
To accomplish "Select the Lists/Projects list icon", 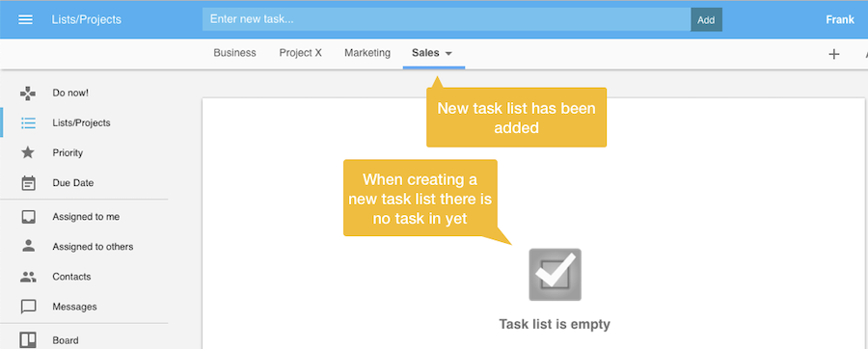I will tap(28, 122).
